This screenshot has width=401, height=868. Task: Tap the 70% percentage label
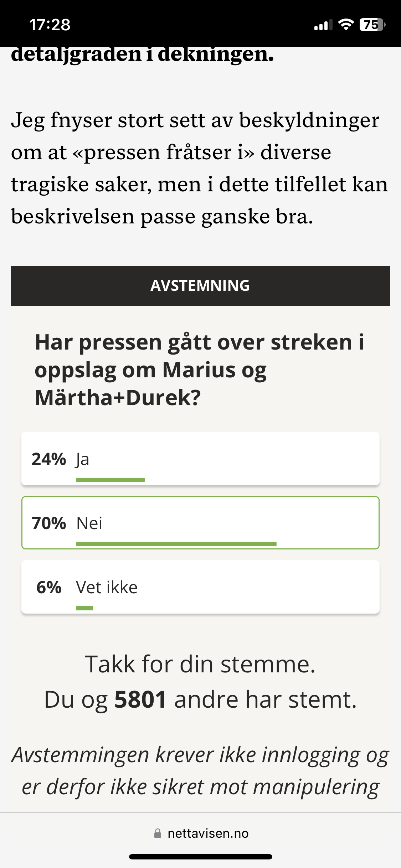49,523
